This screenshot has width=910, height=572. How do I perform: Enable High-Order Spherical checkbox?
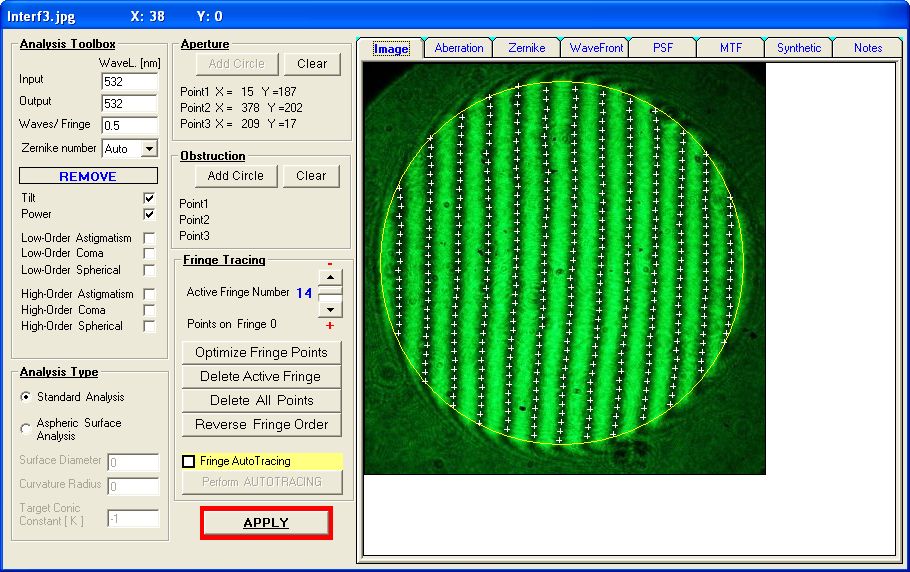(149, 326)
